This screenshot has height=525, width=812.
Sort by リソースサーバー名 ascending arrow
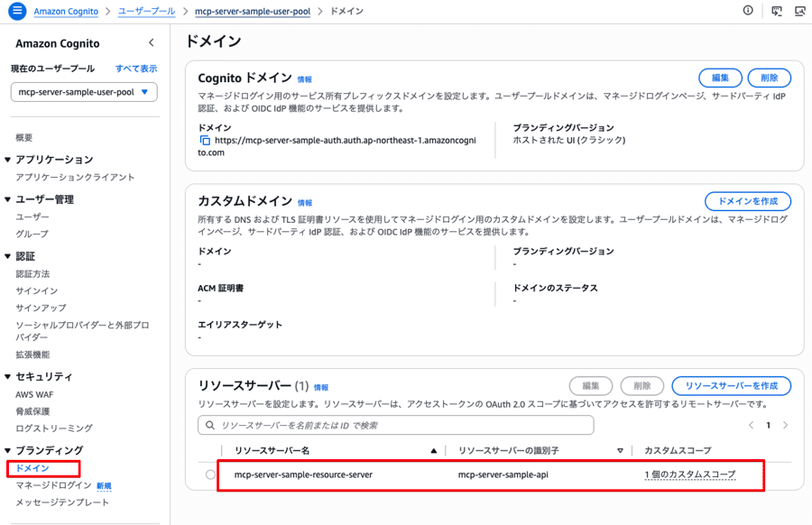click(434, 451)
